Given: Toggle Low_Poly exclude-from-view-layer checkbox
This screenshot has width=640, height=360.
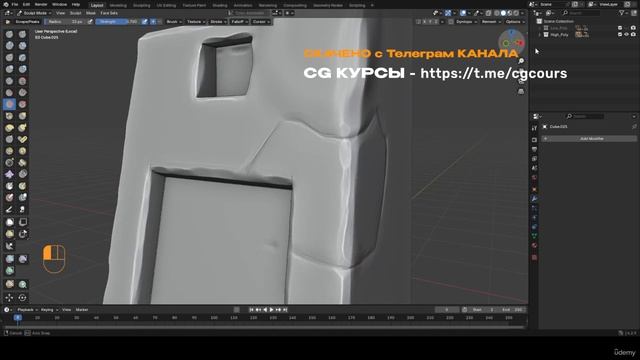Looking at the screenshot, I should tap(620, 28).
